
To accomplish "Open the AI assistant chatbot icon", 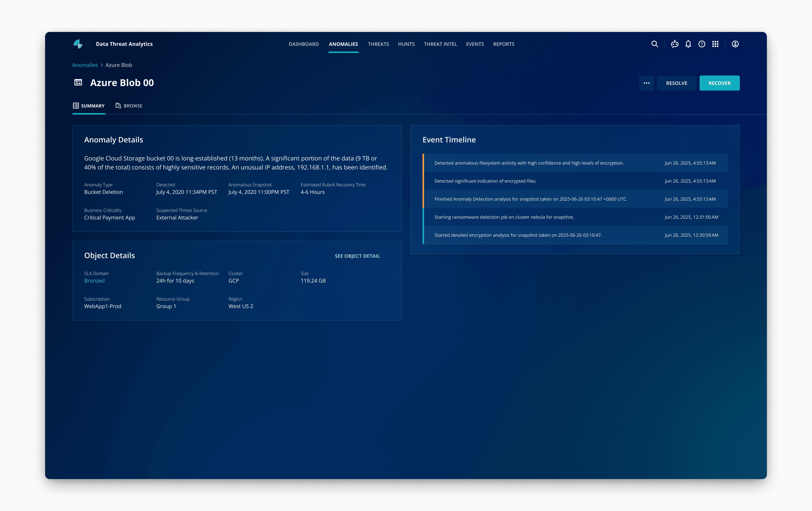I will [x=674, y=44].
